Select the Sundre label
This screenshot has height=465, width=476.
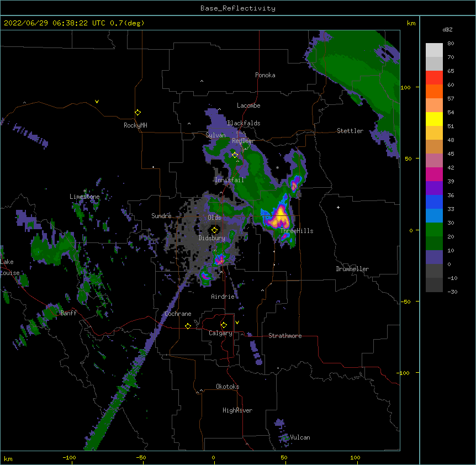(x=161, y=216)
